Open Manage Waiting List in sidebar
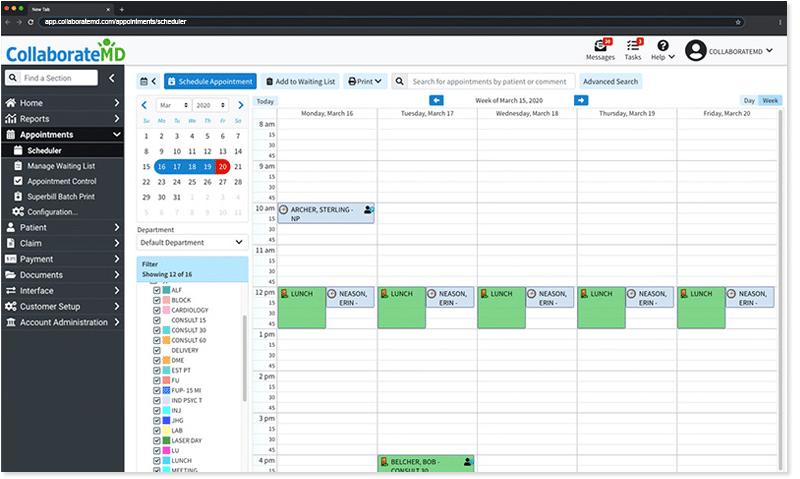The height and width of the screenshot is (479, 800). 61,166
